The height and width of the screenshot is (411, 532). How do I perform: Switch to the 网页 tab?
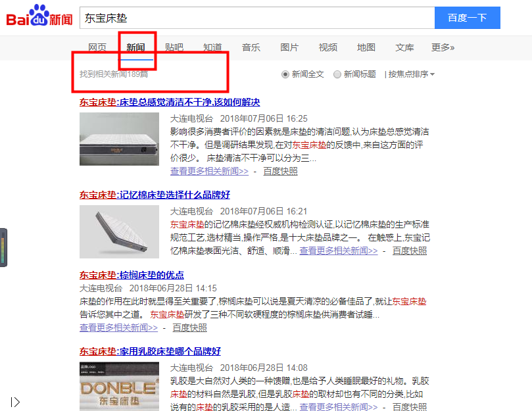(x=97, y=47)
